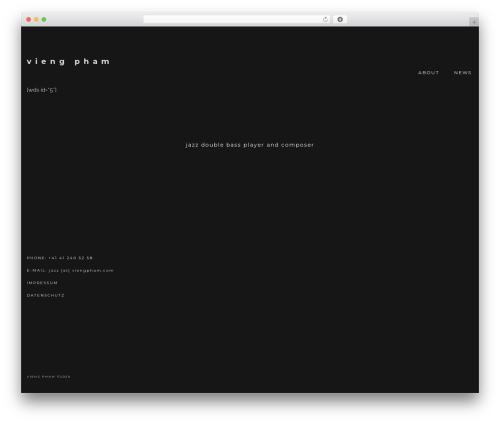Click the download icon beside address bar
Viewport: 500px width, 423px height.
tap(340, 19)
